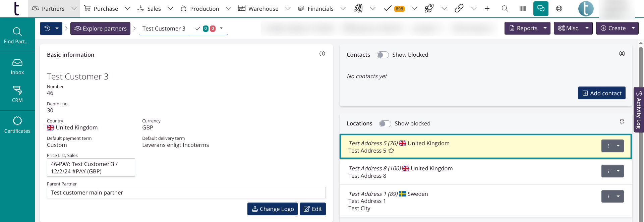Open the Inbox in the sidebar

(x=17, y=67)
